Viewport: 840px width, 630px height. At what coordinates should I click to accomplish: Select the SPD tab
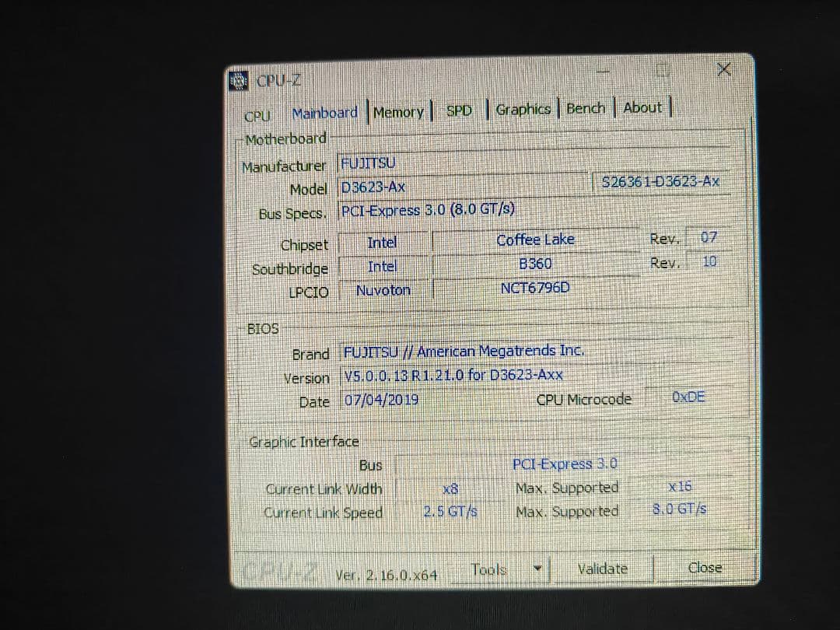click(x=459, y=110)
